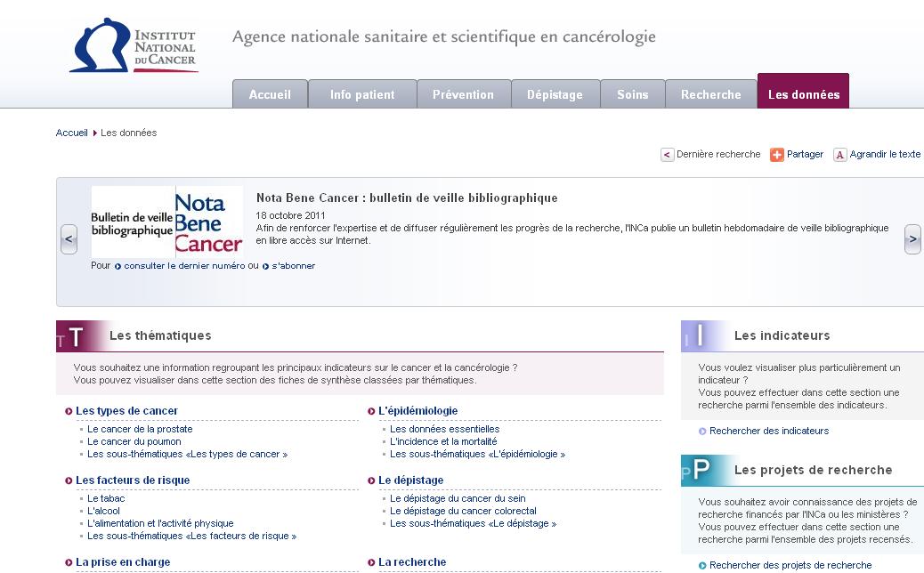This screenshot has height=573, width=924.
Task: Click the next slide arrow in the carousel
Action: point(912,239)
